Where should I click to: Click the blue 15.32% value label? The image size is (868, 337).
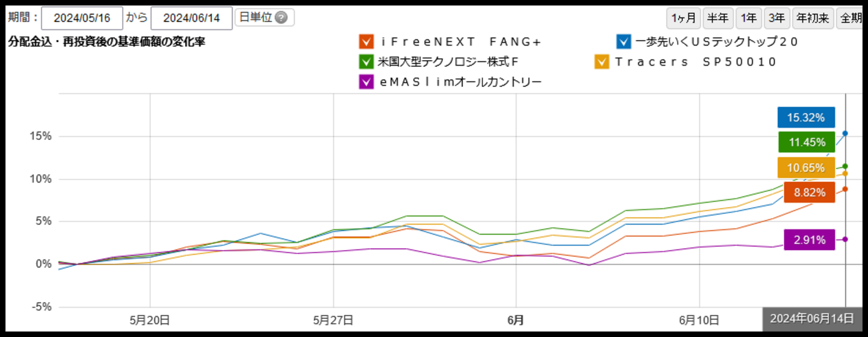click(x=806, y=118)
